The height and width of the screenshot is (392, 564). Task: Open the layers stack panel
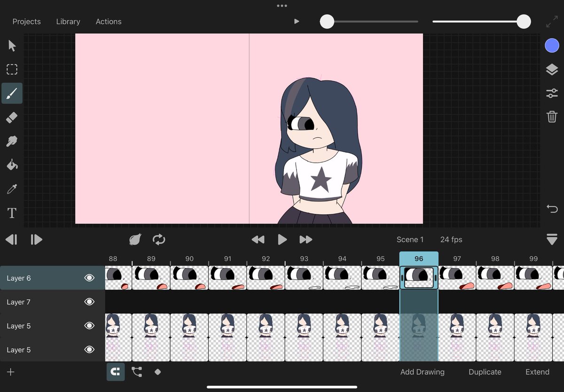(552, 70)
